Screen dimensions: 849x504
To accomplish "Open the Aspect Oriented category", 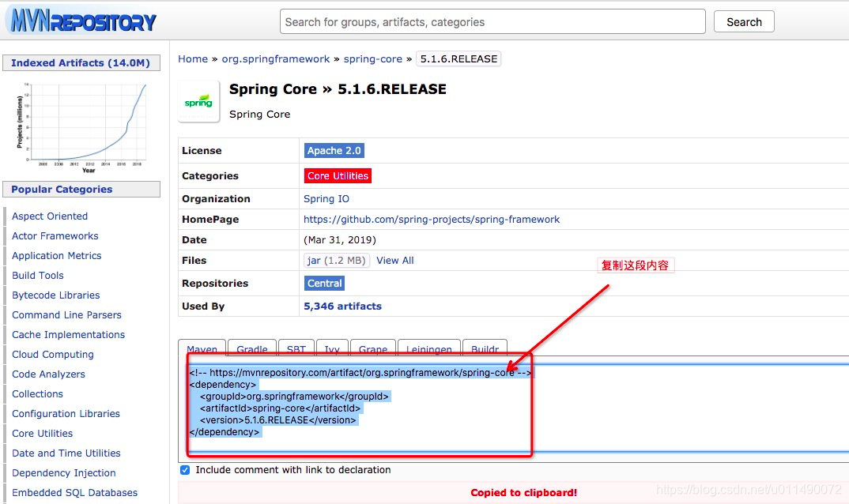I will click(50, 216).
